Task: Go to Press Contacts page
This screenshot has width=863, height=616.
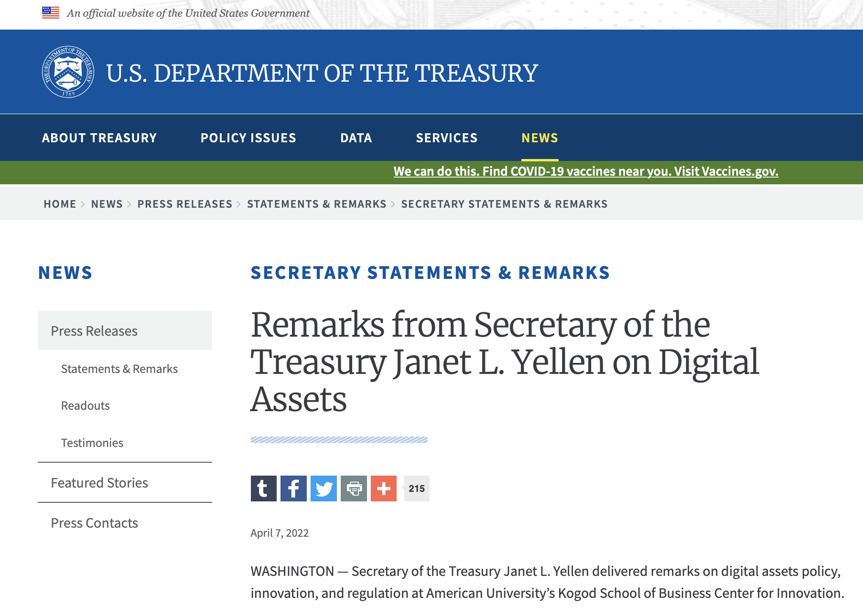Action: point(95,523)
